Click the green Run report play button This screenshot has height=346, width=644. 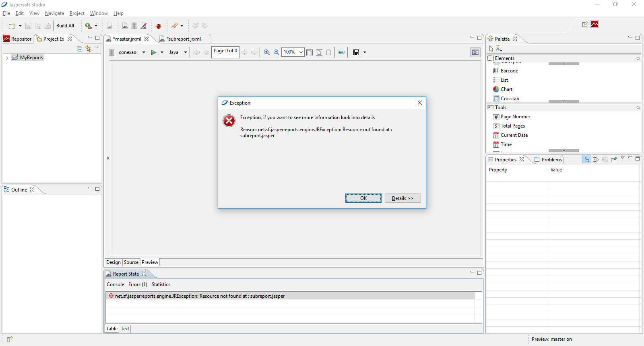[x=153, y=52]
